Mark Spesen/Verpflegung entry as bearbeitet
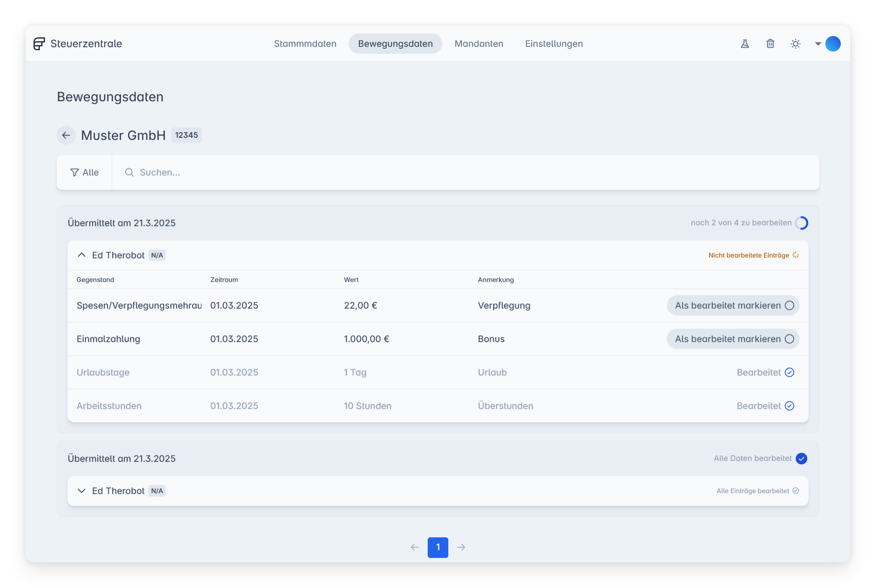The height and width of the screenshot is (588, 876). pyautogui.click(x=733, y=305)
